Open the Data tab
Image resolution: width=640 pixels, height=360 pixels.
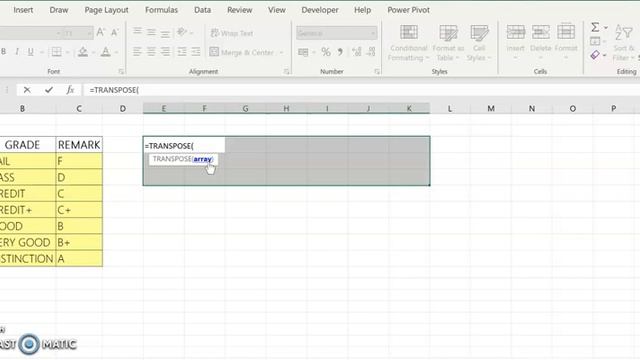pyautogui.click(x=202, y=10)
